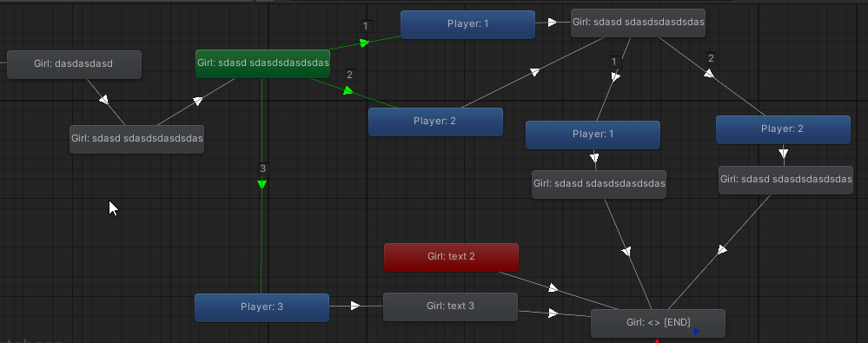Image resolution: width=868 pixels, height=343 pixels.
Task: Click the arrowhead pointing up into the green node
Action: pos(197,102)
